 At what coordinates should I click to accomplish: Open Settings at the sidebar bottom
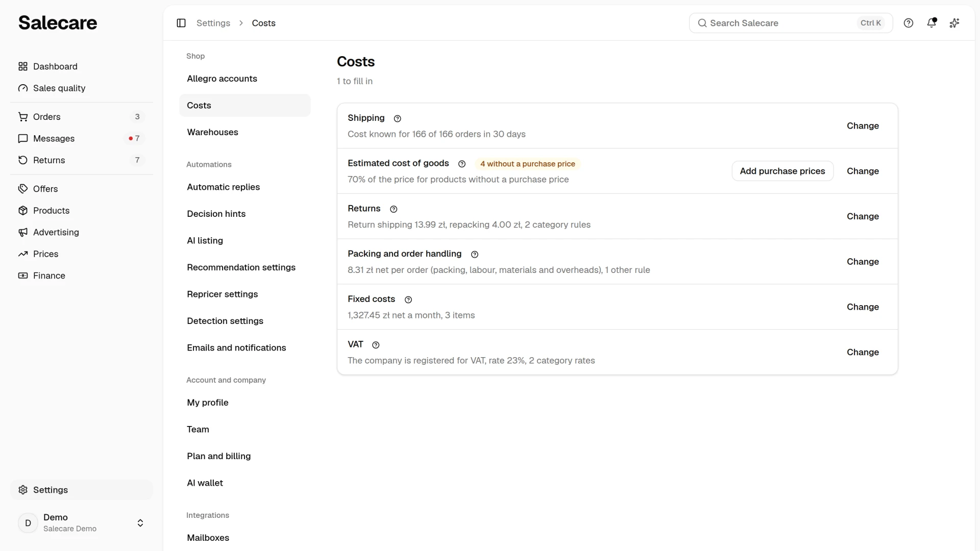coord(82,490)
